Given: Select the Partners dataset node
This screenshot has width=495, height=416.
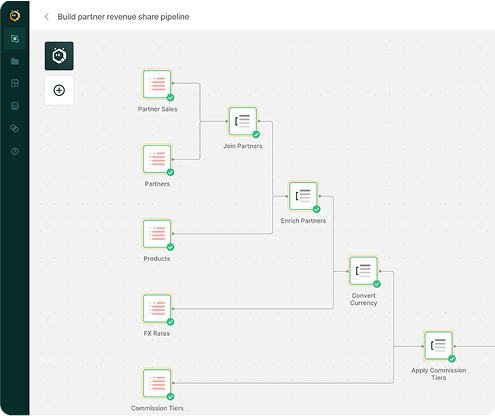Looking at the screenshot, I should pos(157,159).
